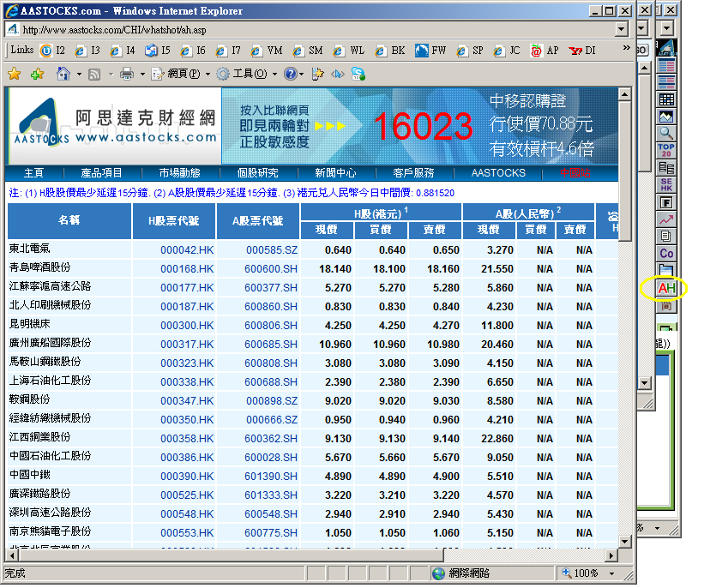This screenshot has width=704, height=588.
Task: Click the 青島啤酒股份 stock name
Action: tap(40, 267)
